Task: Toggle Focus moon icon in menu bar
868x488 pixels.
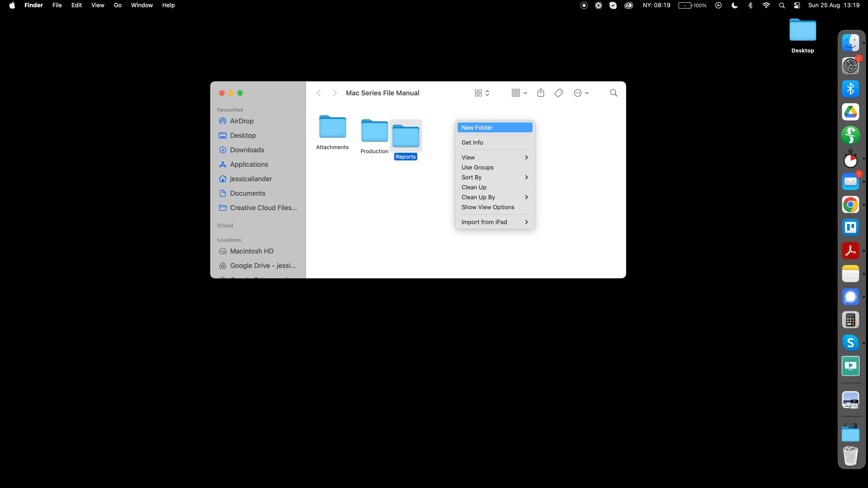Action: (735, 5)
